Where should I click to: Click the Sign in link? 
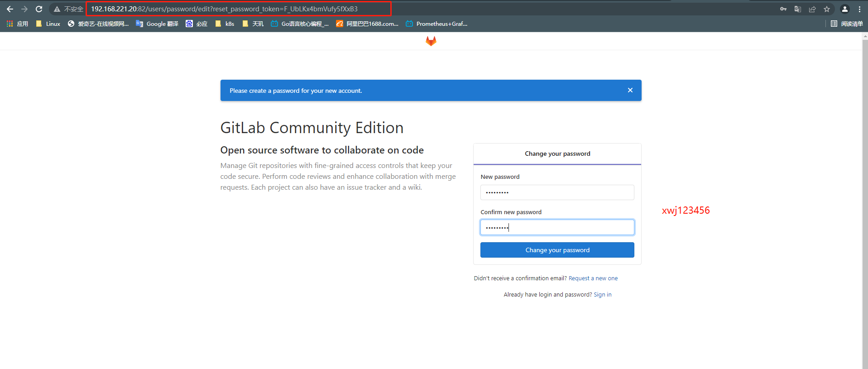(603, 295)
